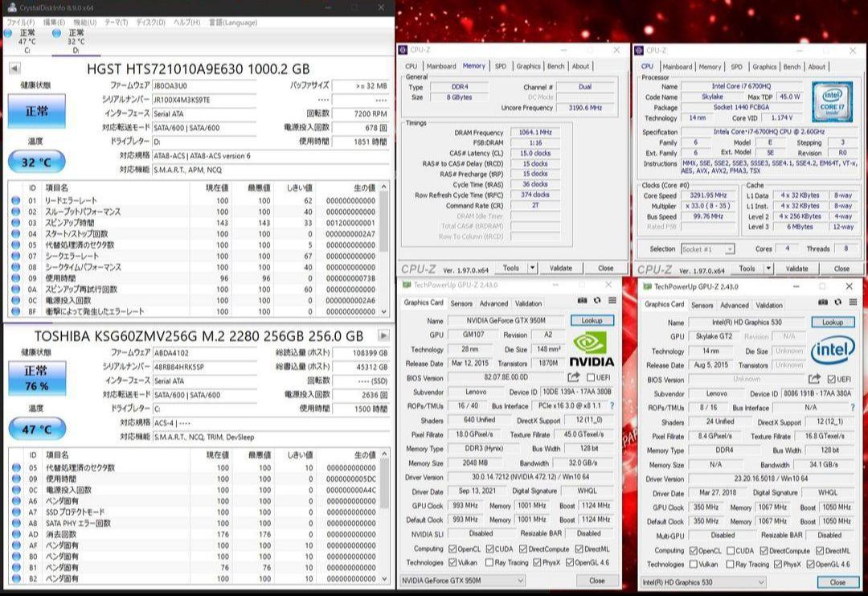Screen dimensions: 868x596
Task: Click Validate button in CPU-Z Memory window
Action: [561, 268]
